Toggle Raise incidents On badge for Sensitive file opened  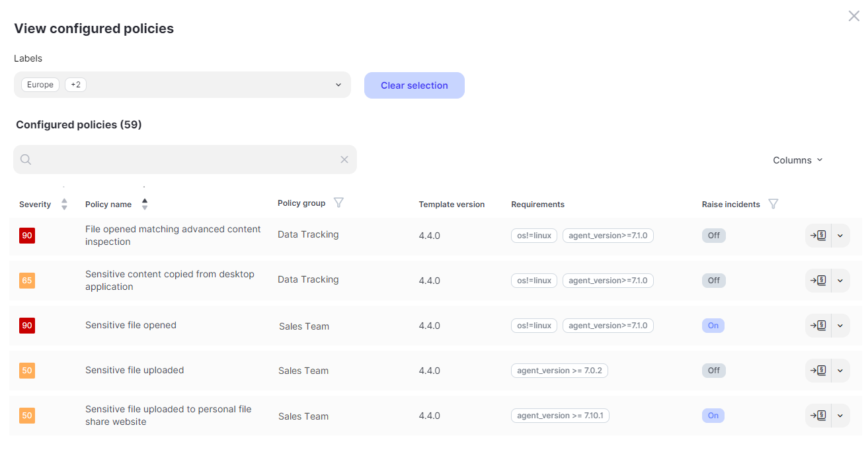tap(713, 326)
